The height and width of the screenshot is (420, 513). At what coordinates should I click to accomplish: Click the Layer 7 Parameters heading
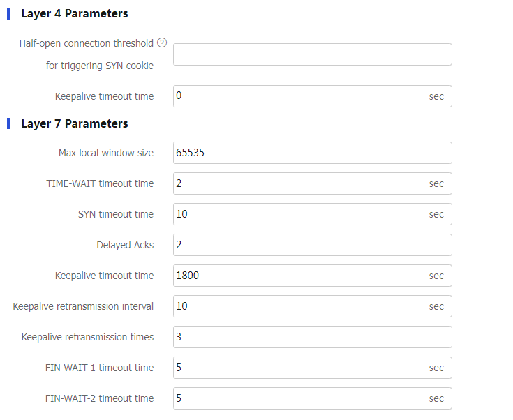75,123
